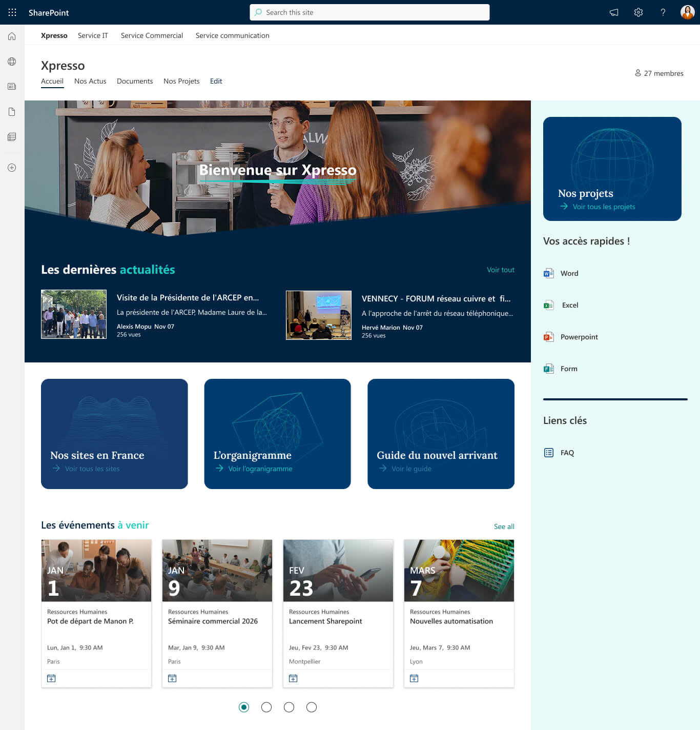Open the Nos Actus tab
This screenshot has height=730, width=700.
click(90, 81)
